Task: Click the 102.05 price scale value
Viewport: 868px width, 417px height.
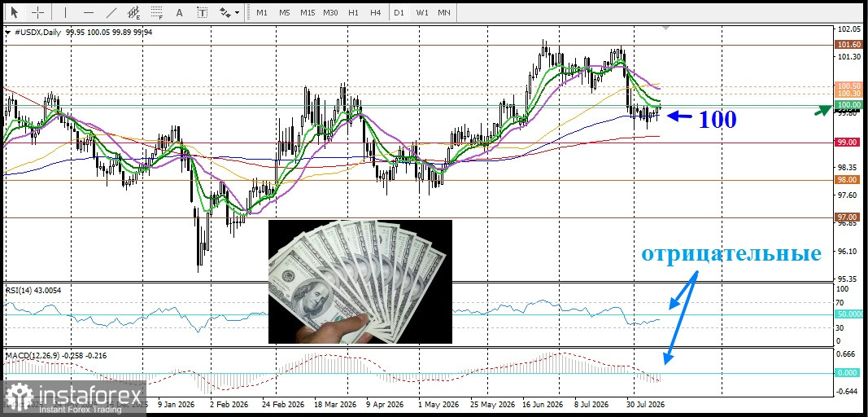Action: click(x=849, y=29)
